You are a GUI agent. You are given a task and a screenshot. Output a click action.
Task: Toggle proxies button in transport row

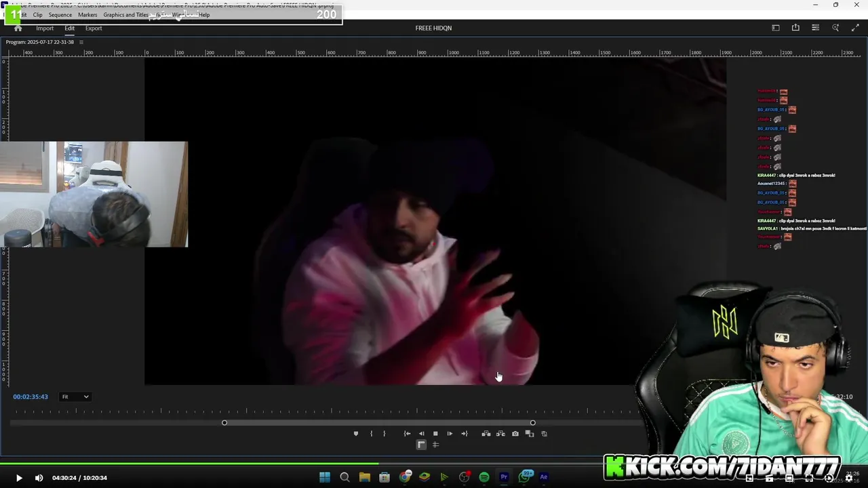click(x=544, y=434)
